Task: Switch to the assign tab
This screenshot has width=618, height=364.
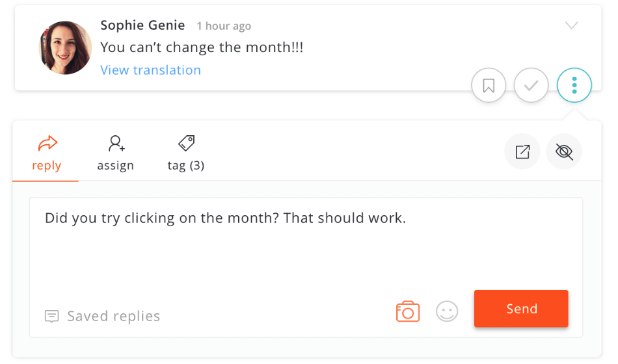Action: coord(116,154)
